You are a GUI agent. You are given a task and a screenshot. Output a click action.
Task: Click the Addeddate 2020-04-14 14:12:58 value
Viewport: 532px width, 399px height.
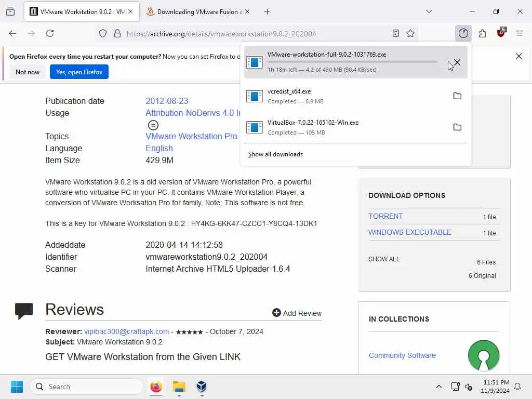pyautogui.click(x=184, y=245)
